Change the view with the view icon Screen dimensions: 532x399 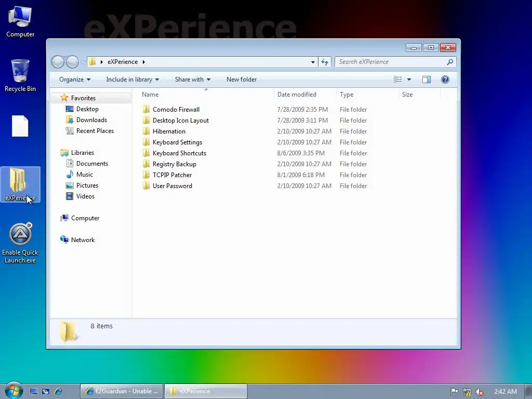[x=398, y=79]
